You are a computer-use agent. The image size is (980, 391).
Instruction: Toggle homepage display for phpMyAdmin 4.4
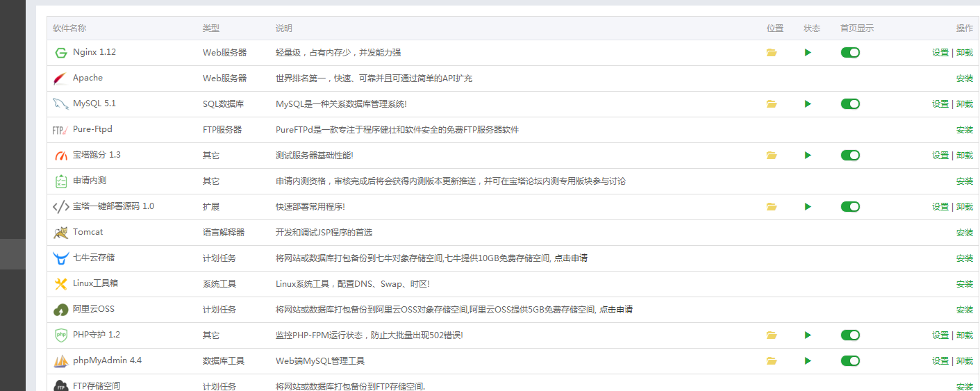(850, 361)
